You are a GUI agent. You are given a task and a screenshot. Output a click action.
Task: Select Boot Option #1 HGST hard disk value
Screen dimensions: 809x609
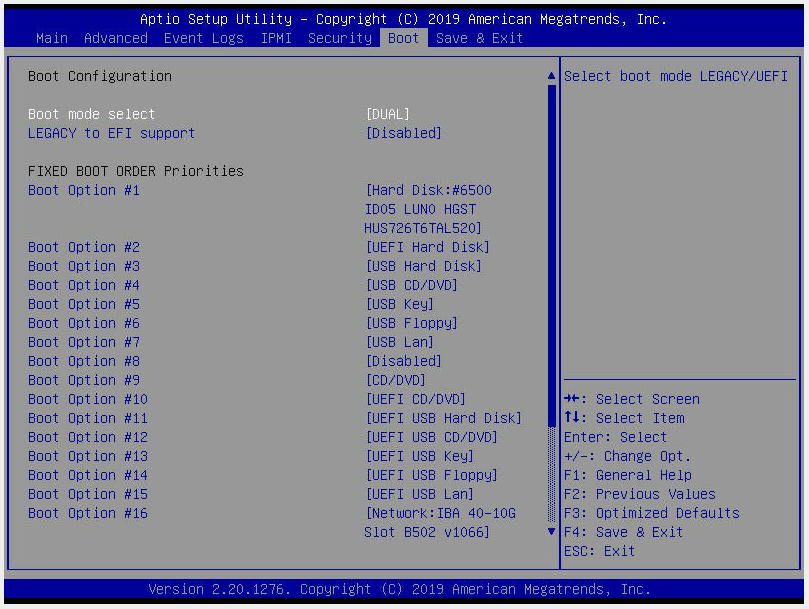(x=431, y=190)
